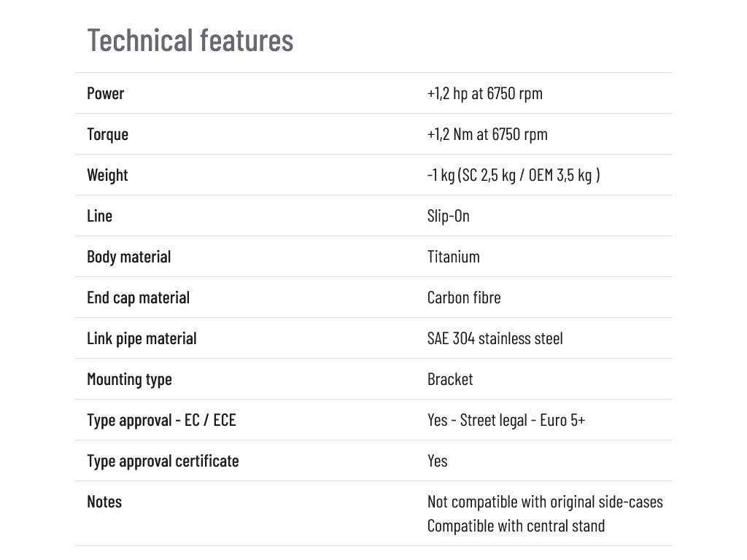This screenshot has width=747, height=560.
Task: Select the Type approval certificate label
Action: tap(163, 461)
